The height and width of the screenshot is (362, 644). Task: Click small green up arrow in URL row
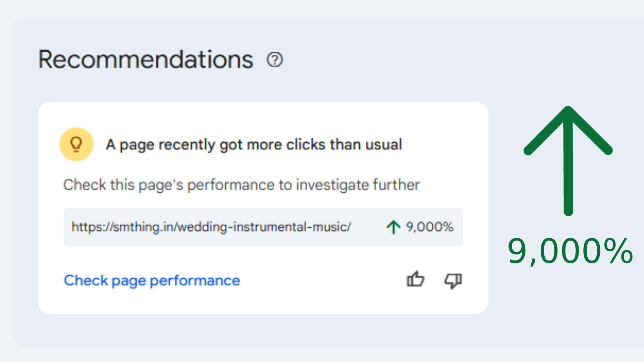pyautogui.click(x=393, y=227)
